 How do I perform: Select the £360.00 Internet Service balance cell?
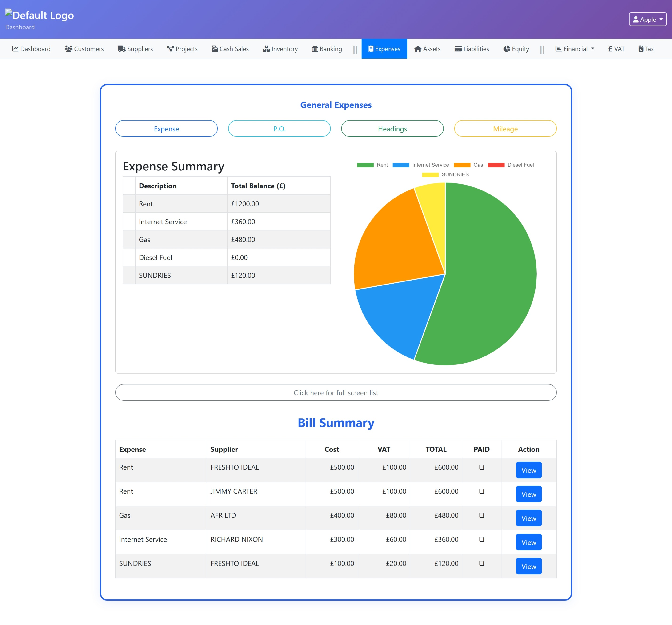(279, 222)
